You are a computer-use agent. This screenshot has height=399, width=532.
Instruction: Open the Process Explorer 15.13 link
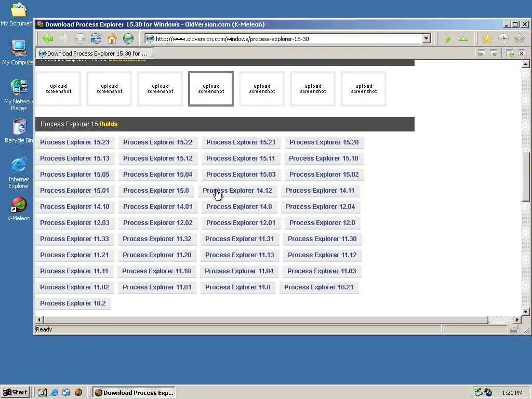(75, 158)
